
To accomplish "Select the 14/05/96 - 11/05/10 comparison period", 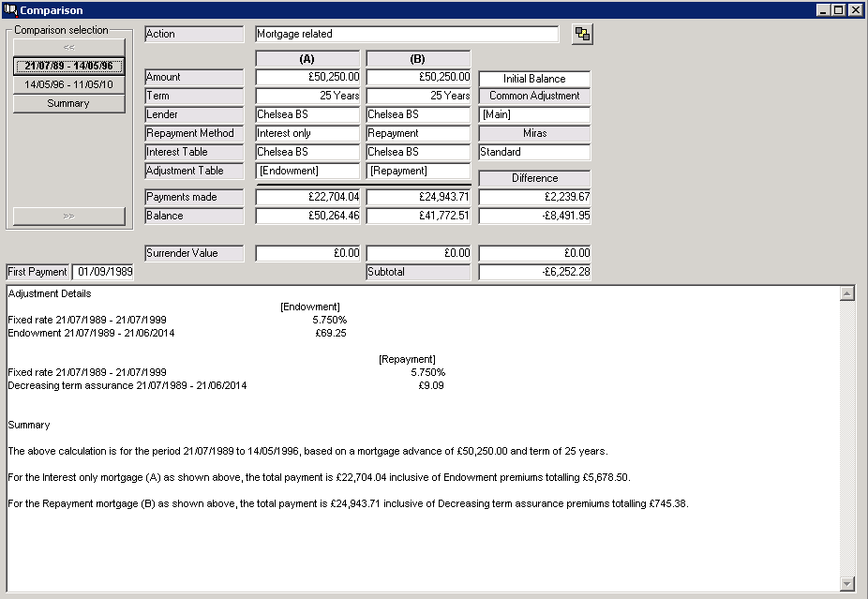I will (68, 84).
